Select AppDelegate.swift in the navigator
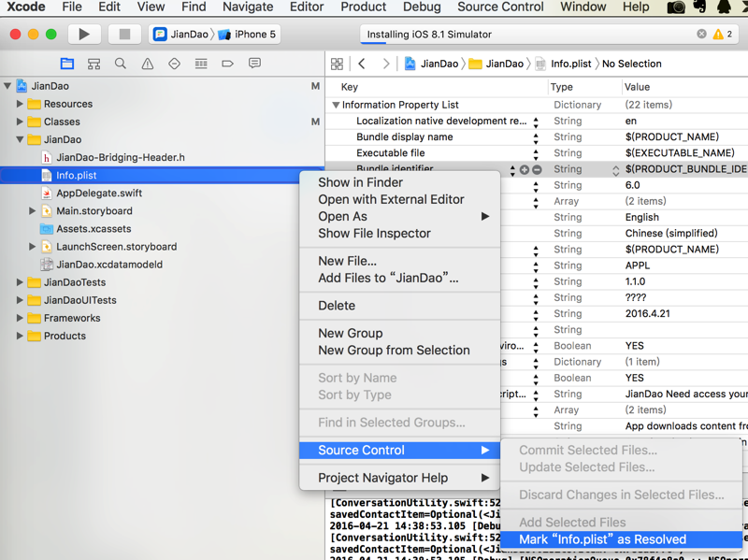The image size is (748, 560). coord(99,194)
